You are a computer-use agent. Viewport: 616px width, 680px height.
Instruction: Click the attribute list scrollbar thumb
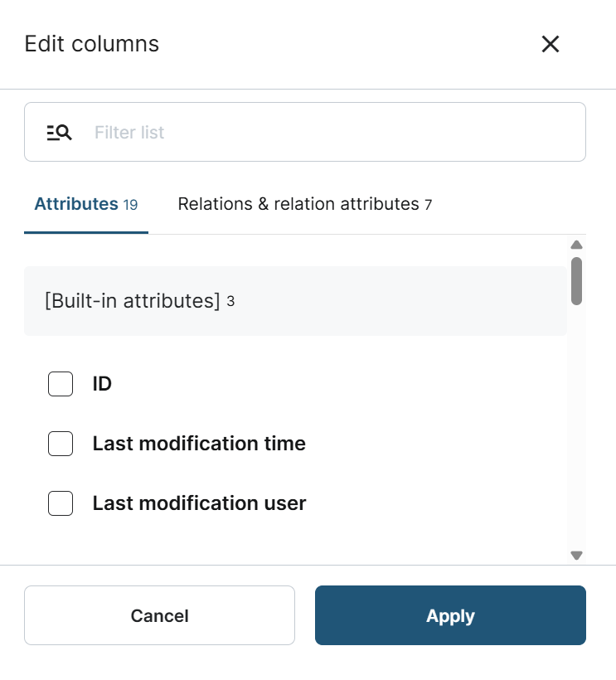577,280
